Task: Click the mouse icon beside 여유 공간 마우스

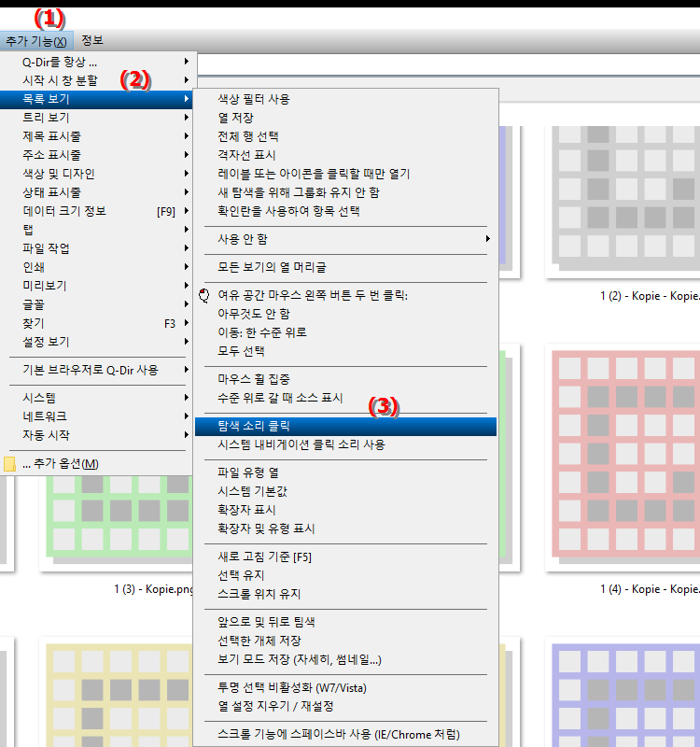Action: coord(204,295)
